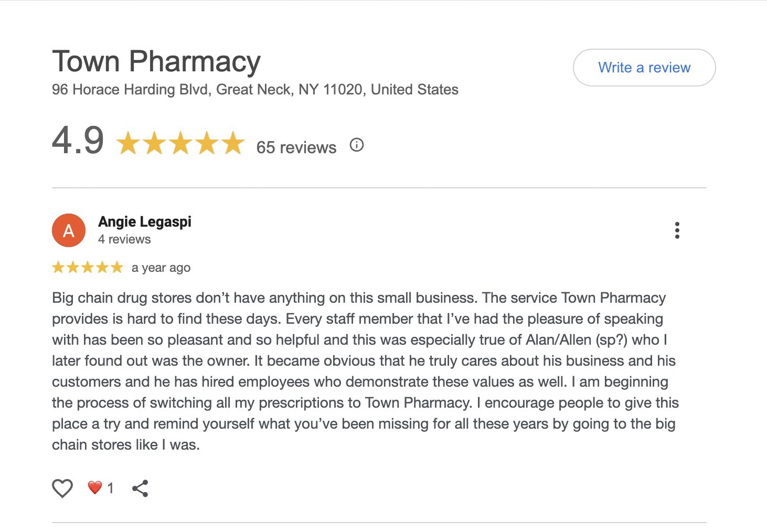This screenshot has height=532, width=767.
Task: Click the 65 reviews count
Action: coord(296,147)
